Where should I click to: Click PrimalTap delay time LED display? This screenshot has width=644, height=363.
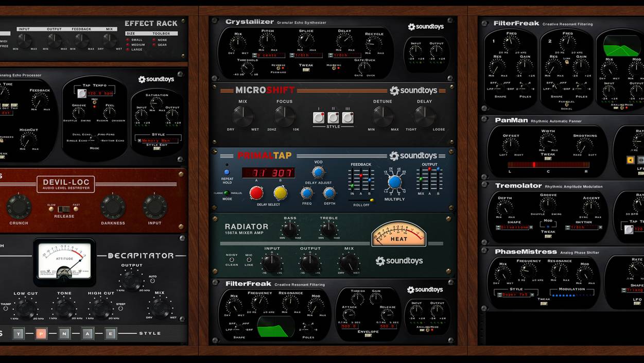(268, 172)
